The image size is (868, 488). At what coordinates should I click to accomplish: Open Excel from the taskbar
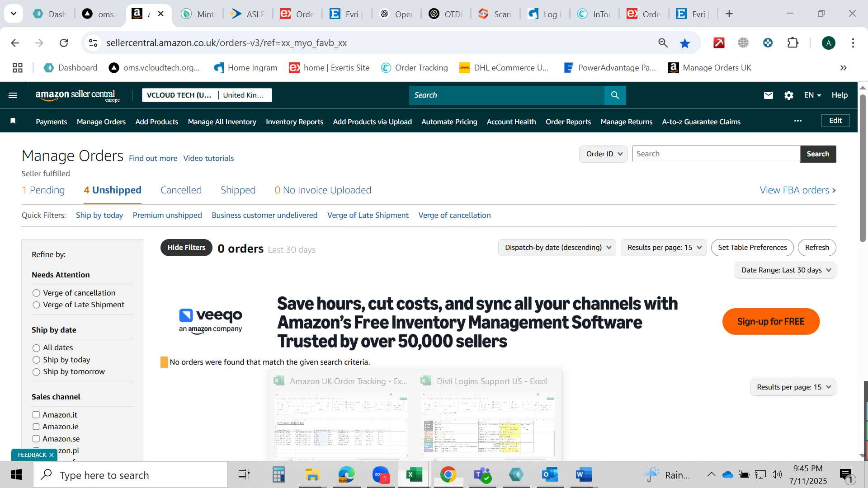[x=414, y=474]
